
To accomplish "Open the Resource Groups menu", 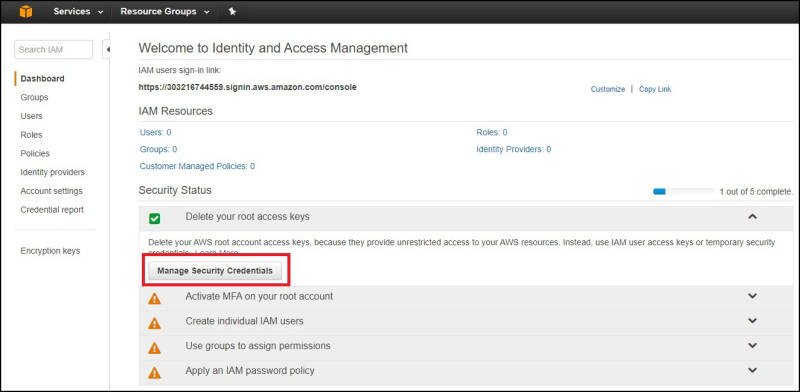I will [164, 11].
